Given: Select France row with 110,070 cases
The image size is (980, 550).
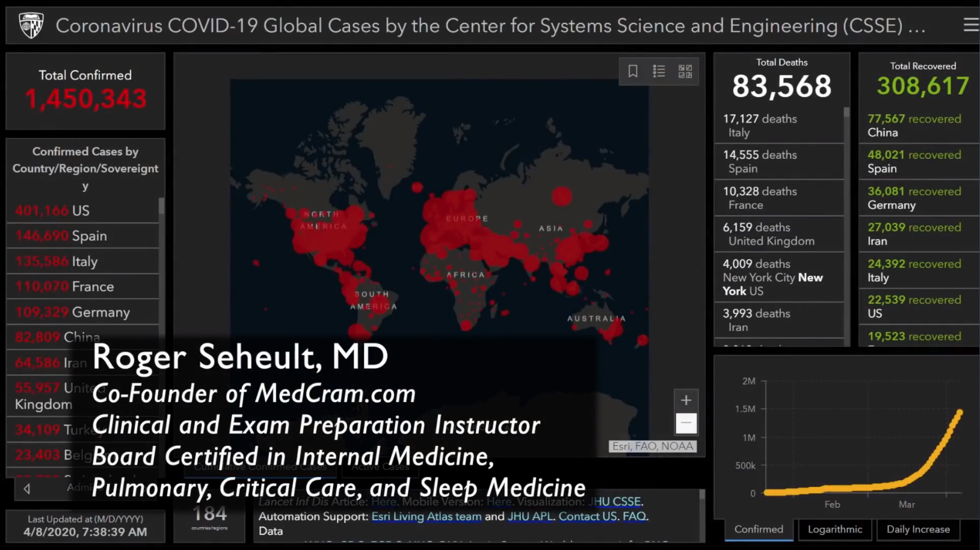Looking at the screenshot, I should pos(83,286).
